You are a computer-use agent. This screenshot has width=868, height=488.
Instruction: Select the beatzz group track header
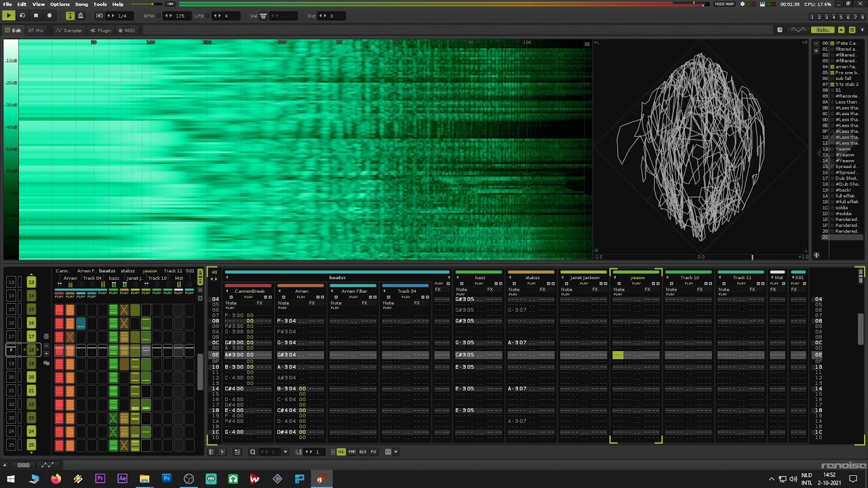(x=337, y=277)
